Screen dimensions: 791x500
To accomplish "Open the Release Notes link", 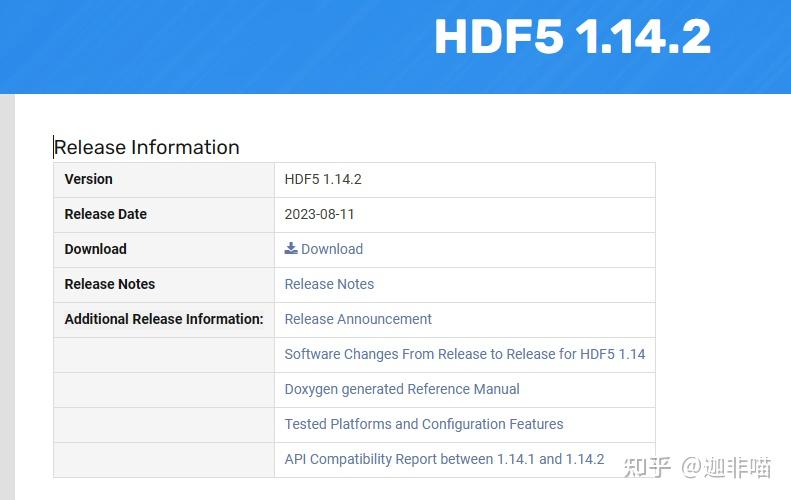I will coord(329,284).
